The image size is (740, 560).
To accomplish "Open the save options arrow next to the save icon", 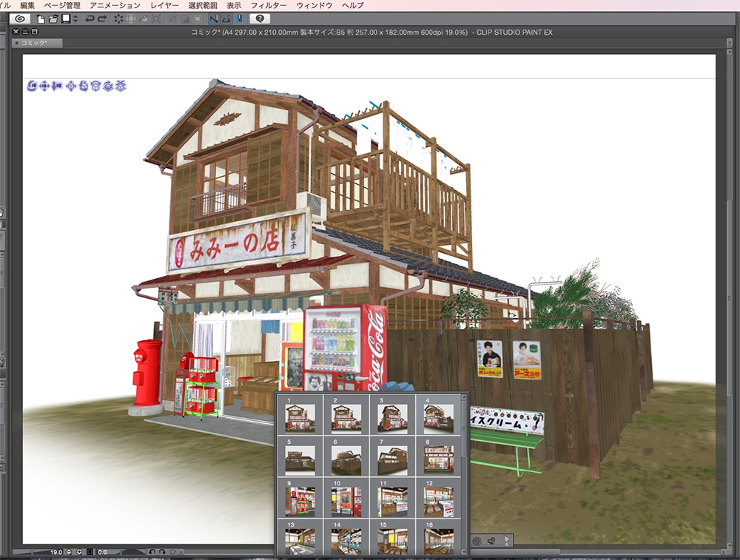I will (74, 20).
